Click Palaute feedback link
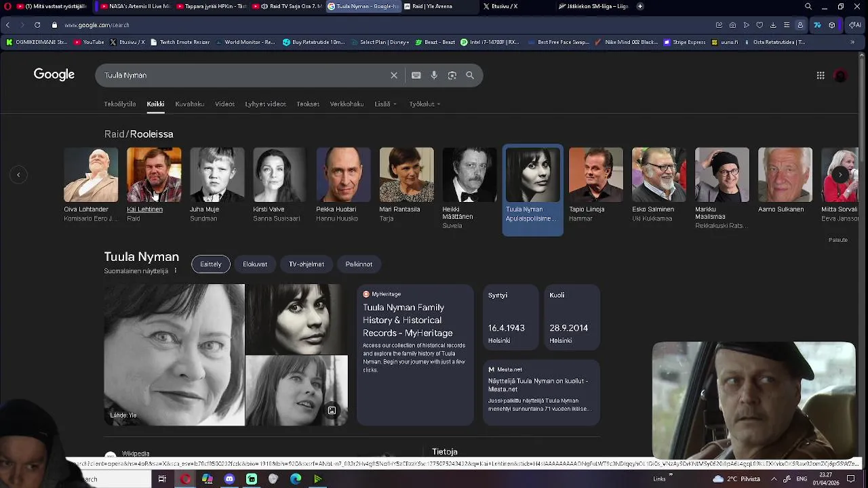Viewport: 868px width, 488px height. pos(838,240)
